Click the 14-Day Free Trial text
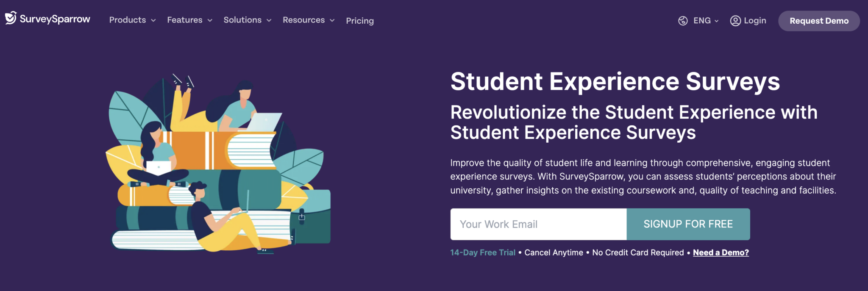868x291 pixels. coord(483,252)
